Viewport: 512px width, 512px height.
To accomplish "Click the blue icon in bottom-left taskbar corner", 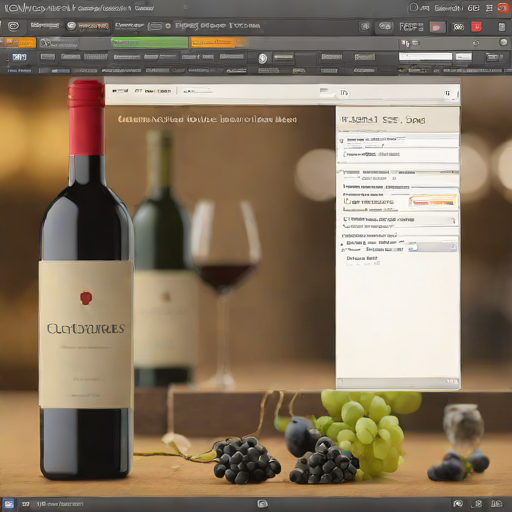I will point(8,503).
